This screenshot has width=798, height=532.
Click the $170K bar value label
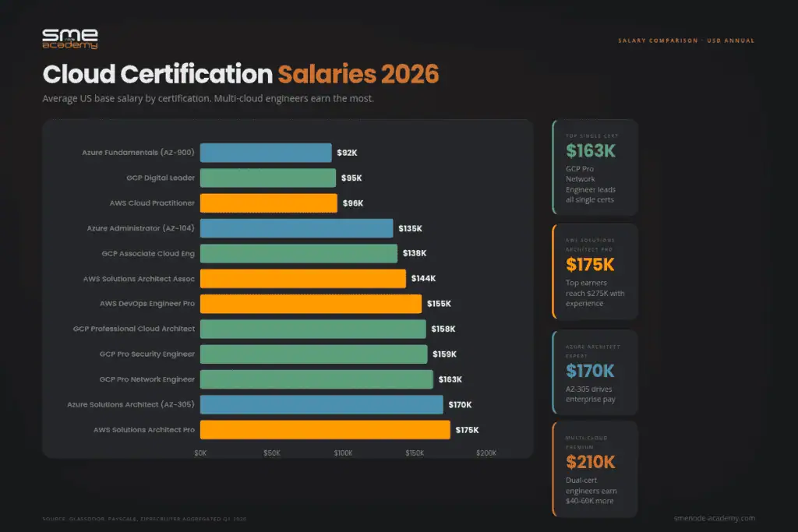[460, 405]
